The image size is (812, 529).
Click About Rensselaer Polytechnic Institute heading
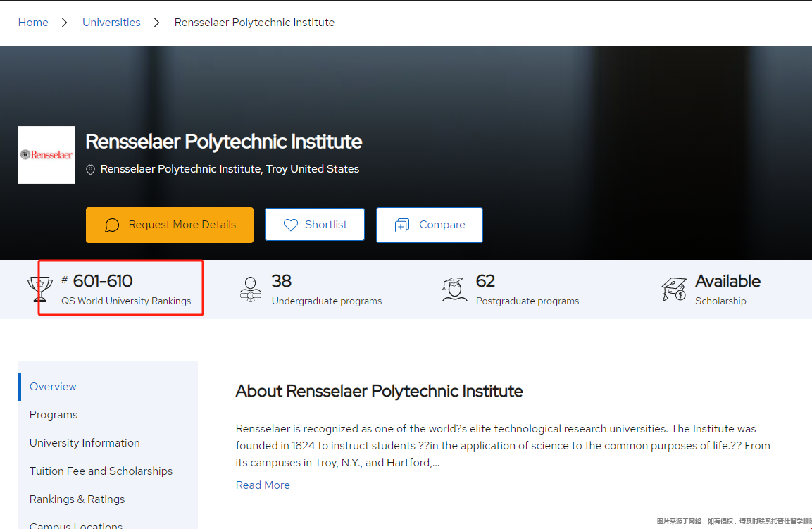pos(379,391)
